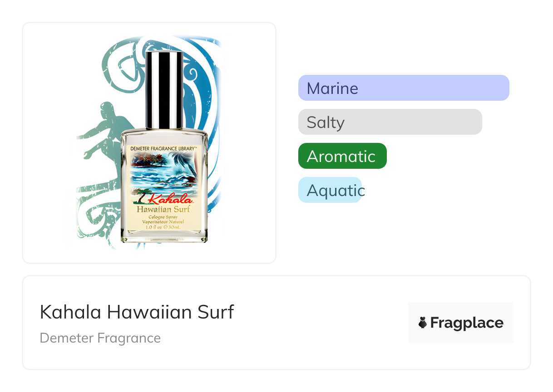Click Cologne Spray text on bottle
The width and height of the screenshot is (553, 392).
click(x=163, y=217)
